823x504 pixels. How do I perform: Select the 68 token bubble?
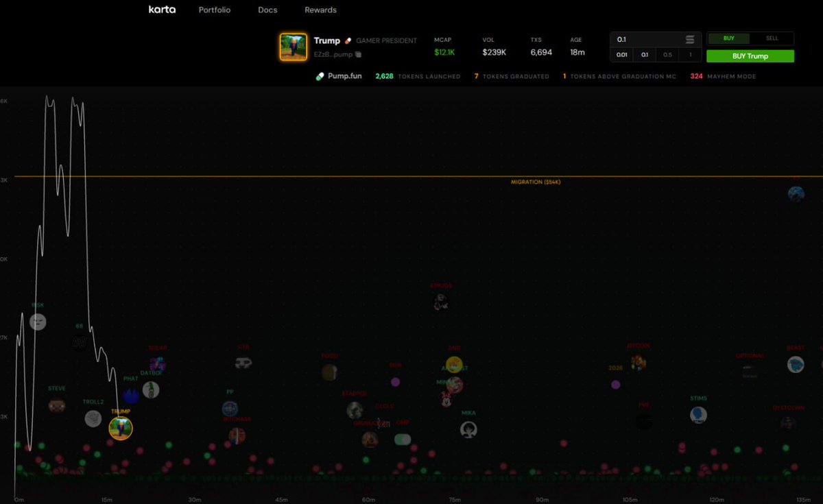80,342
